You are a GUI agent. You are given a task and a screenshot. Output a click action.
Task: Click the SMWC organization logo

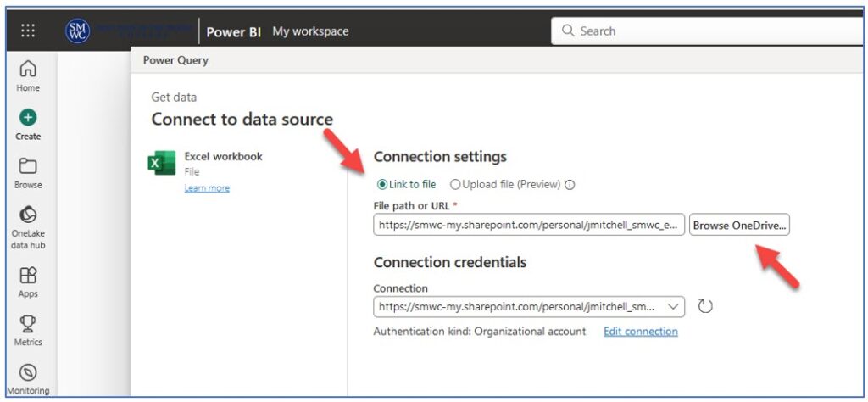coord(77,31)
